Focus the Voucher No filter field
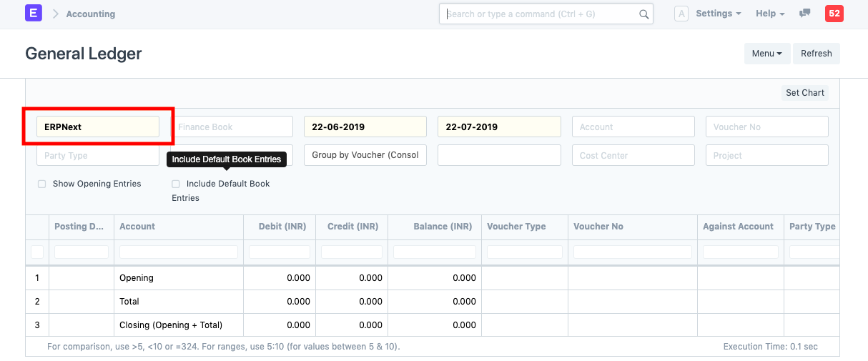 pyautogui.click(x=766, y=127)
